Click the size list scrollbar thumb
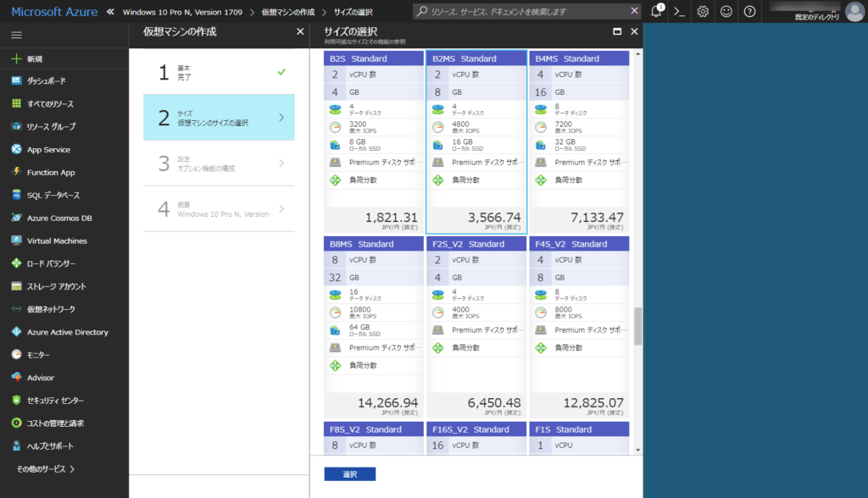The height and width of the screenshot is (498, 868). pos(637,326)
